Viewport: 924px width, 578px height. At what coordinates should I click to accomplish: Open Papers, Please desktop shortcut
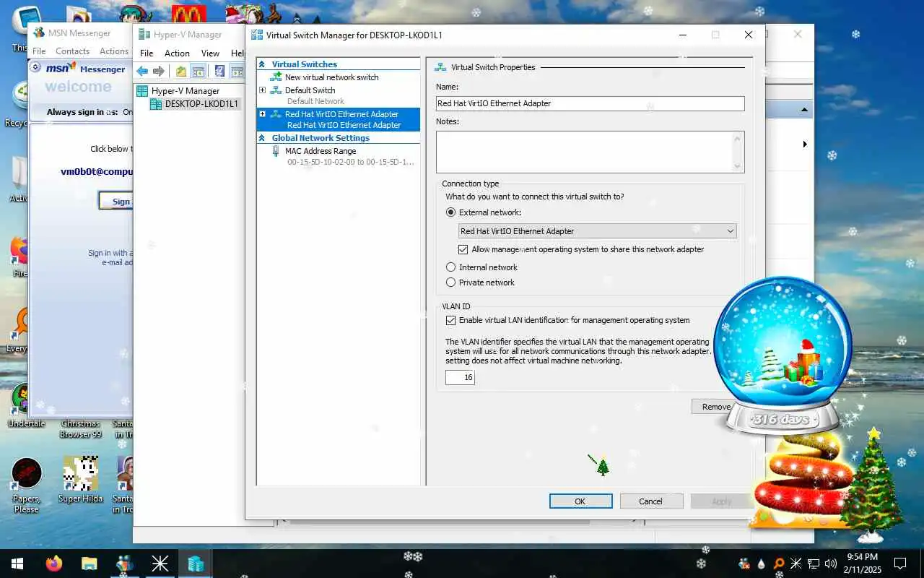click(27, 486)
